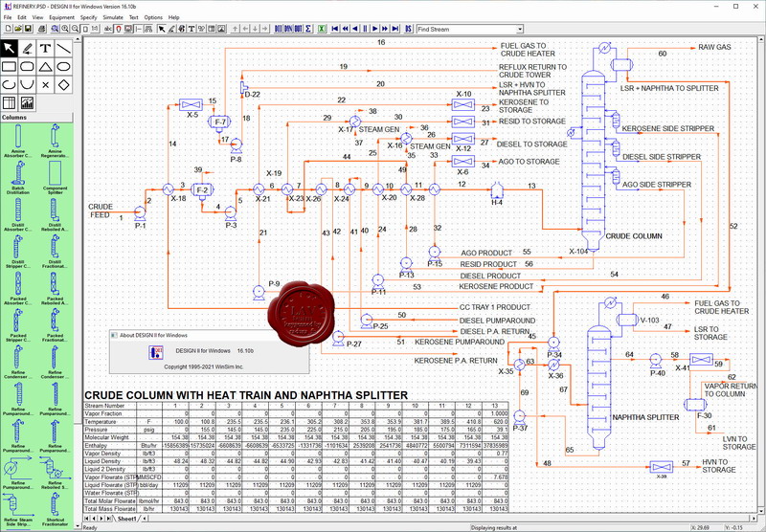
Task: Click the play forward simulation button
Action: click(375, 29)
